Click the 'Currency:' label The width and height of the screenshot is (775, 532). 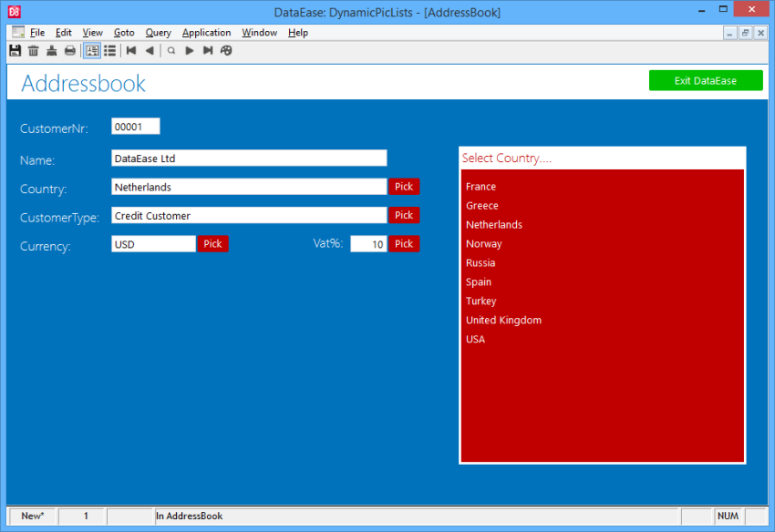pyautogui.click(x=46, y=247)
